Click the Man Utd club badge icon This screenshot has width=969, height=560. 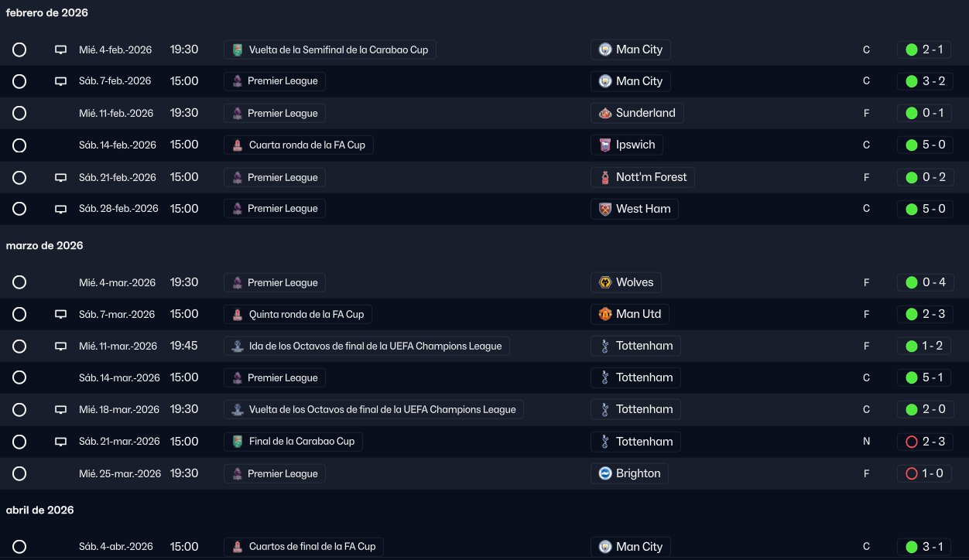point(605,314)
